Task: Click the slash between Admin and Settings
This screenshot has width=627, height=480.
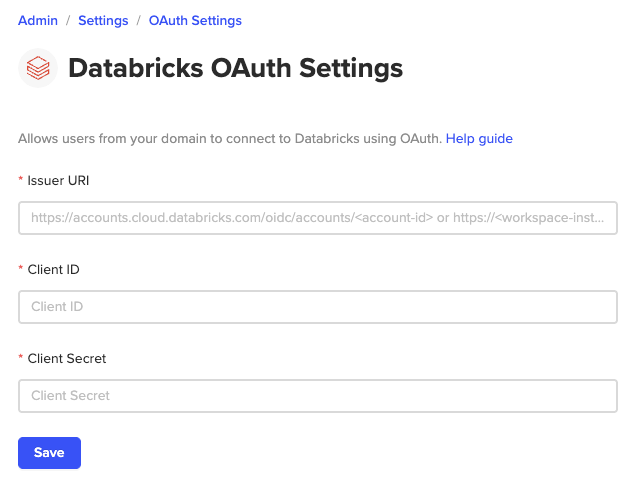Action: tap(68, 20)
